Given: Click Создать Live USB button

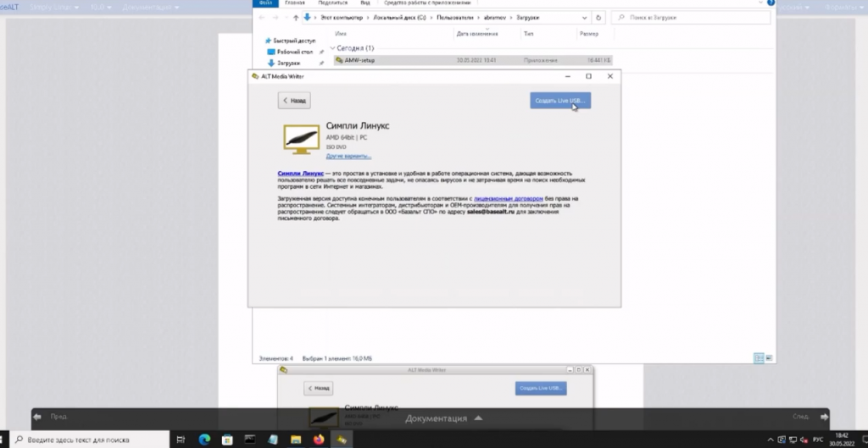Looking at the screenshot, I should [560, 101].
